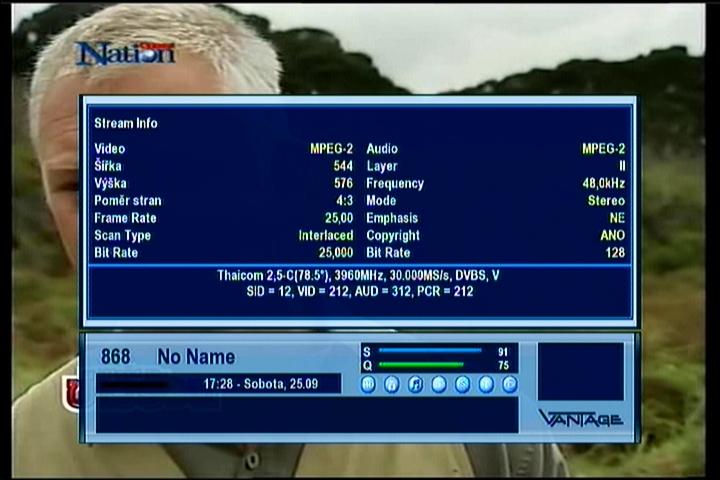
Task: Click the No Name channel title
Action: 196,357
